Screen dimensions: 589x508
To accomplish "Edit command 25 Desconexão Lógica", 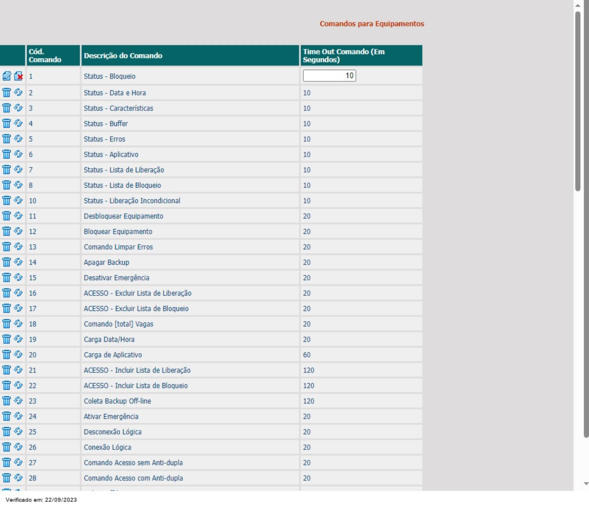I will click(x=18, y=431).
